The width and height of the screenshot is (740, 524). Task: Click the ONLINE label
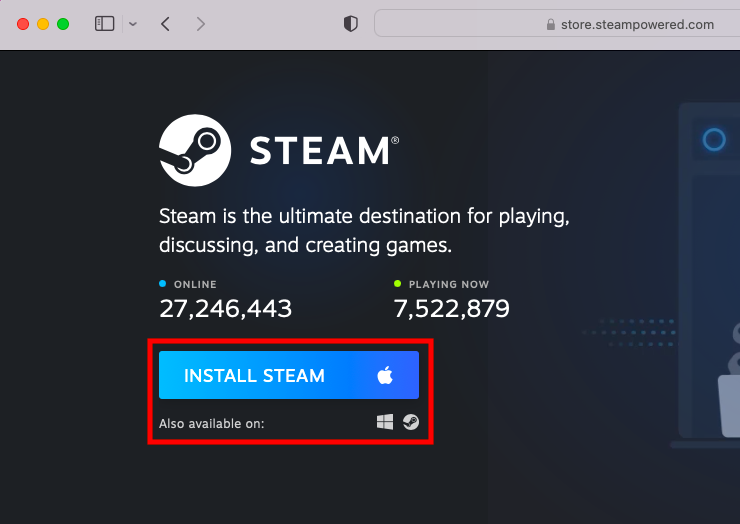pyautogui.click(x=195, y=284)
